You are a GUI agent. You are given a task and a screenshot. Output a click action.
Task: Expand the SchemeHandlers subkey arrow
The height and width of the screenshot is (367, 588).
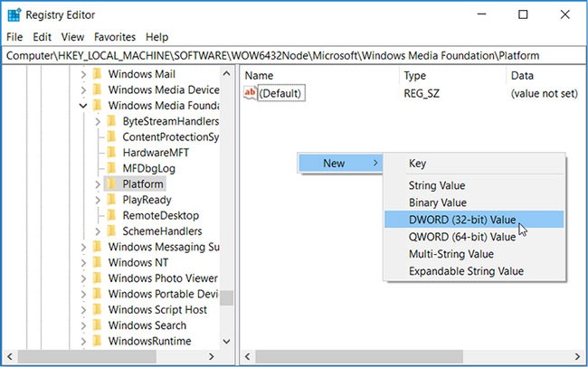point(98,231)
